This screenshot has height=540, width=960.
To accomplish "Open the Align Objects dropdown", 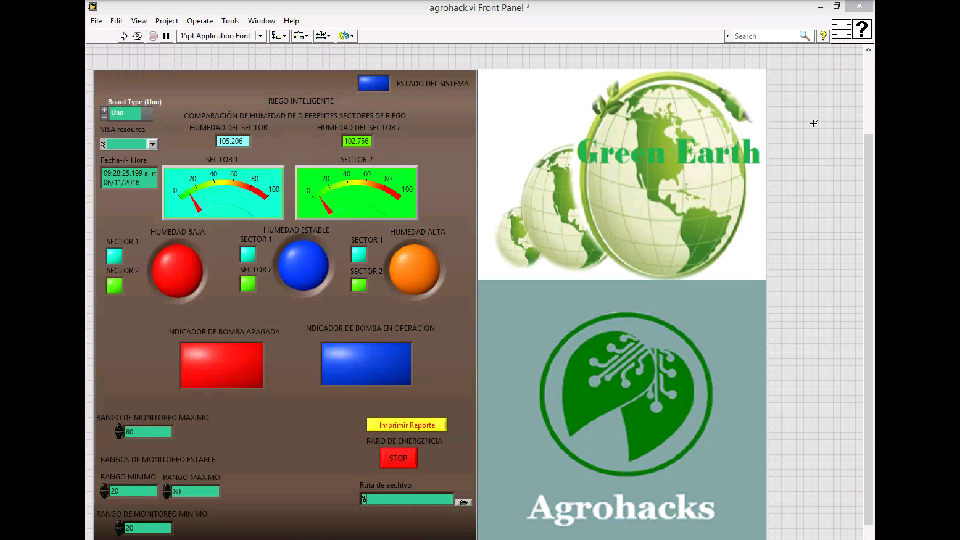I will [279, 36].
